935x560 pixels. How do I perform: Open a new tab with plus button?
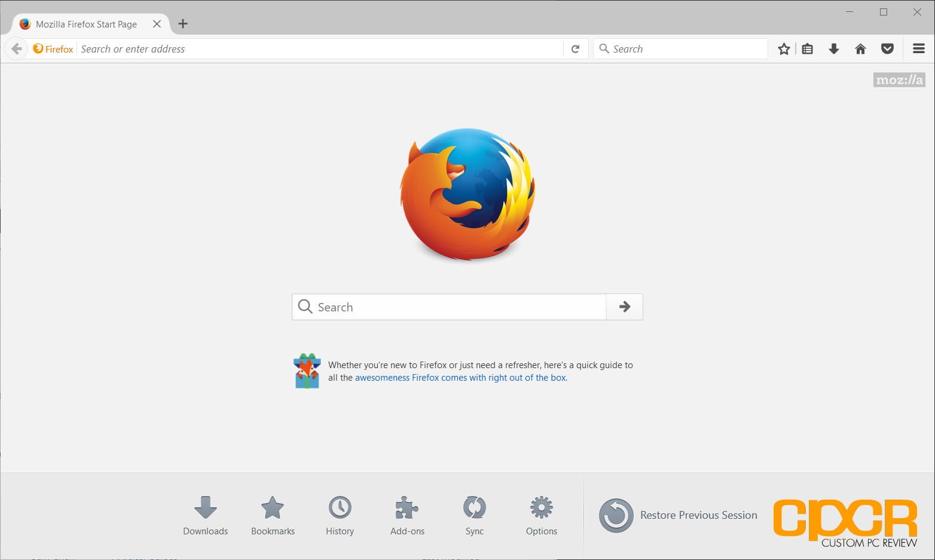pyautogui.click(x=183, y=24)
